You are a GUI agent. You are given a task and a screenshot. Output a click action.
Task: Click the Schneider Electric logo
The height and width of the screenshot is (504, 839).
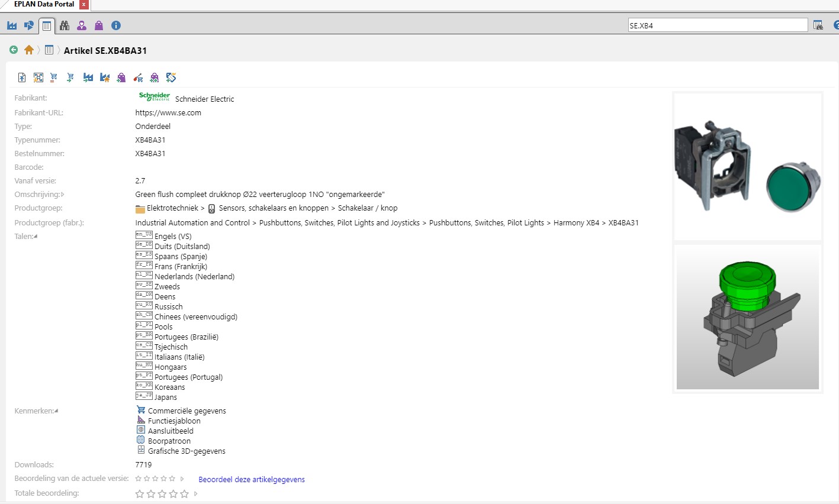(154, 96)
